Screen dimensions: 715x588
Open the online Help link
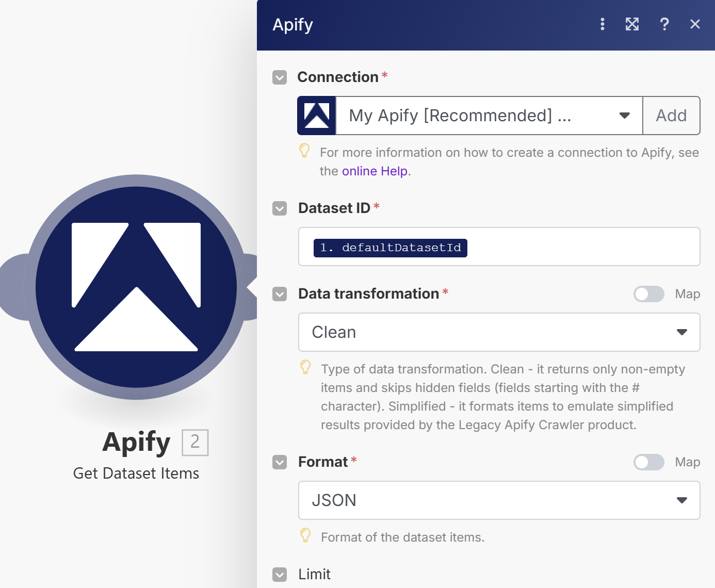coord(375,171)
